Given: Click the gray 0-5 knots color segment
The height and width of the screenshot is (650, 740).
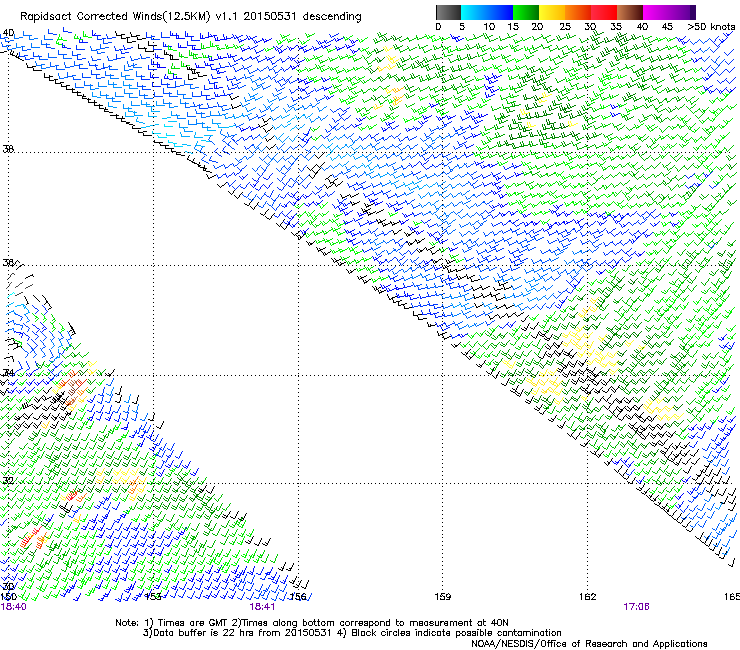Looking at the screenshot, I should tap(448, 12).
